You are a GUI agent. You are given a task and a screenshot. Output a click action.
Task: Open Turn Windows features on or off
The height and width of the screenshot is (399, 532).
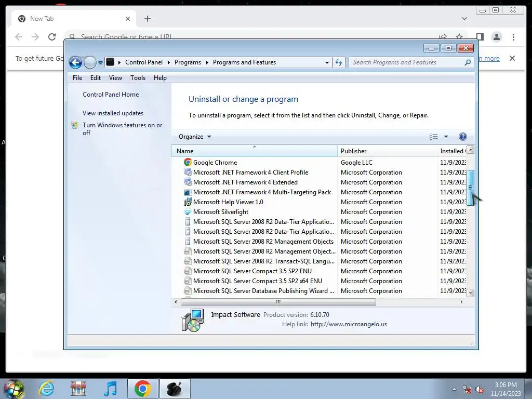(x=122, y=129)
